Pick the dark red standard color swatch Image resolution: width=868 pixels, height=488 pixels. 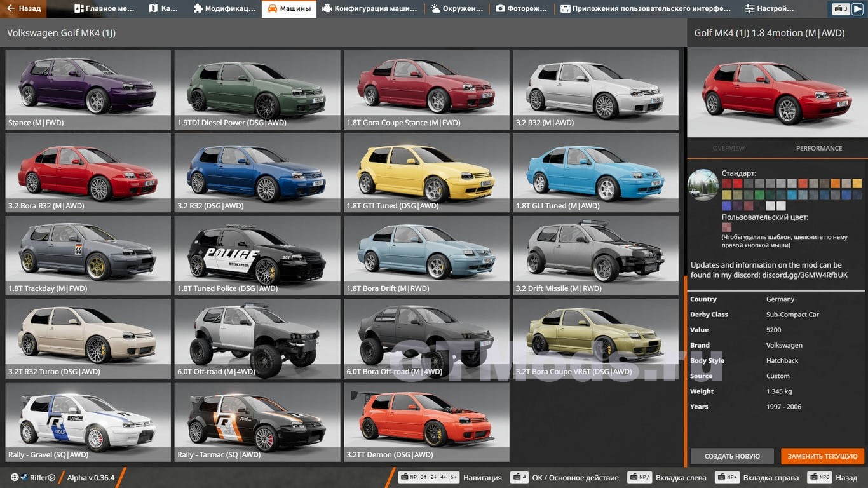(x=727, y=184)
